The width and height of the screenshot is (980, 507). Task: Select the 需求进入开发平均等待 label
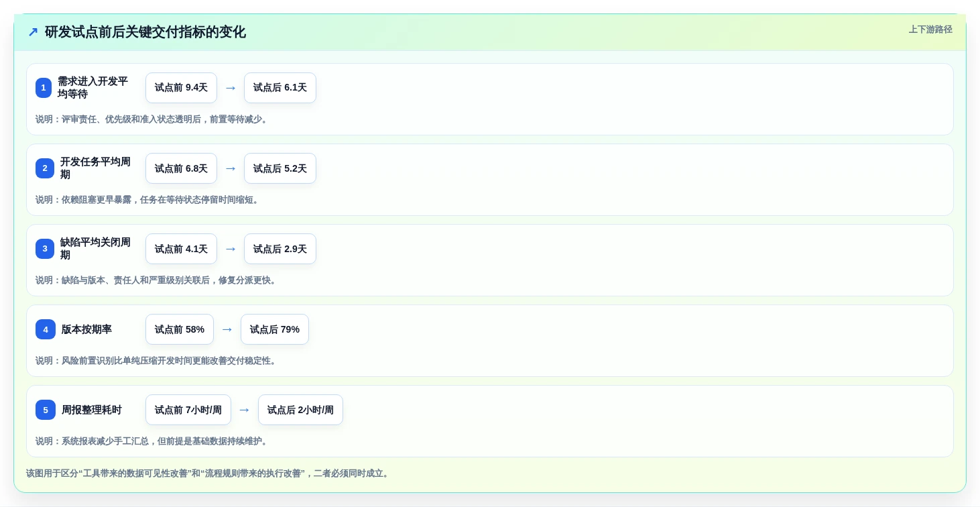pyautogui.click(x=93, y=88)
